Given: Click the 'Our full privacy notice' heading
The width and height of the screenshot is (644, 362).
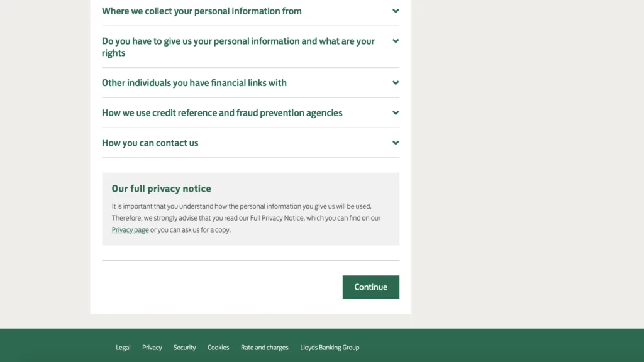Looking at the screenshot, I should tap(162, 189).
